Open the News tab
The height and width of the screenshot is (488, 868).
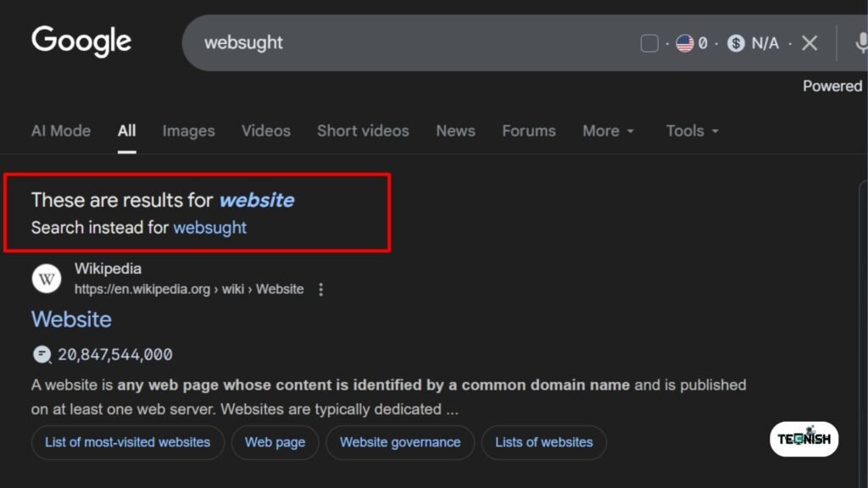click(x=455, y=130)
